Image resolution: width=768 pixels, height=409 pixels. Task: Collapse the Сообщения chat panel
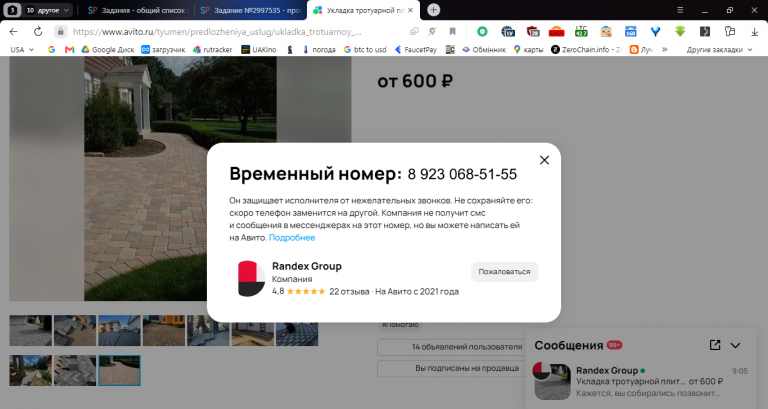[735, 345]
